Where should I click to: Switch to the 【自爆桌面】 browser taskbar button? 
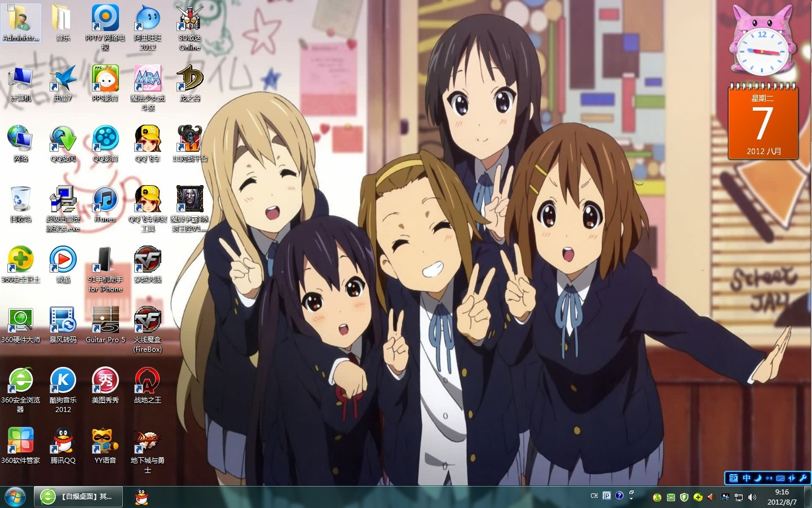click(x=78, y=497)
